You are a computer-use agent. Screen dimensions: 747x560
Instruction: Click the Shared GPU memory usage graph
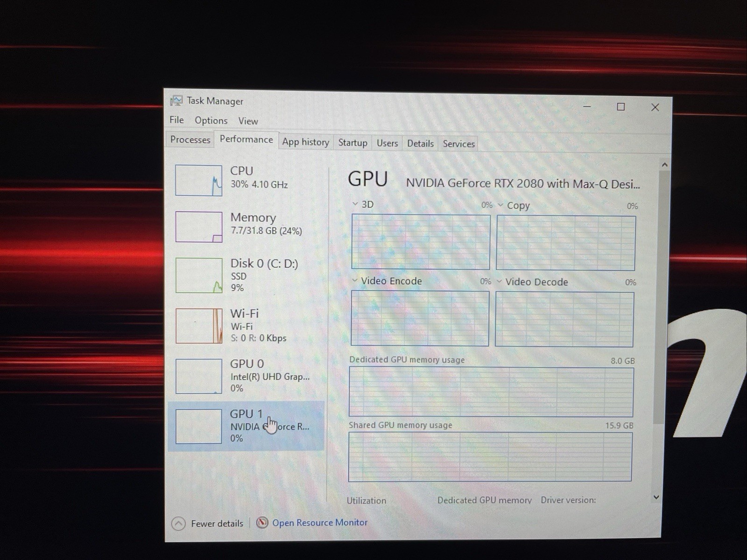[490, 457]
